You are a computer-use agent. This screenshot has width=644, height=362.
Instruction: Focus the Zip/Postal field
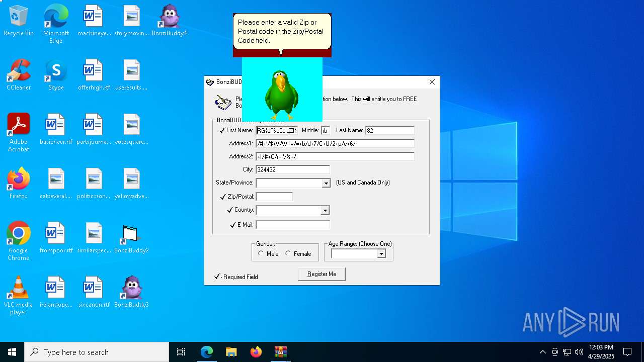[x=274, y=197]
